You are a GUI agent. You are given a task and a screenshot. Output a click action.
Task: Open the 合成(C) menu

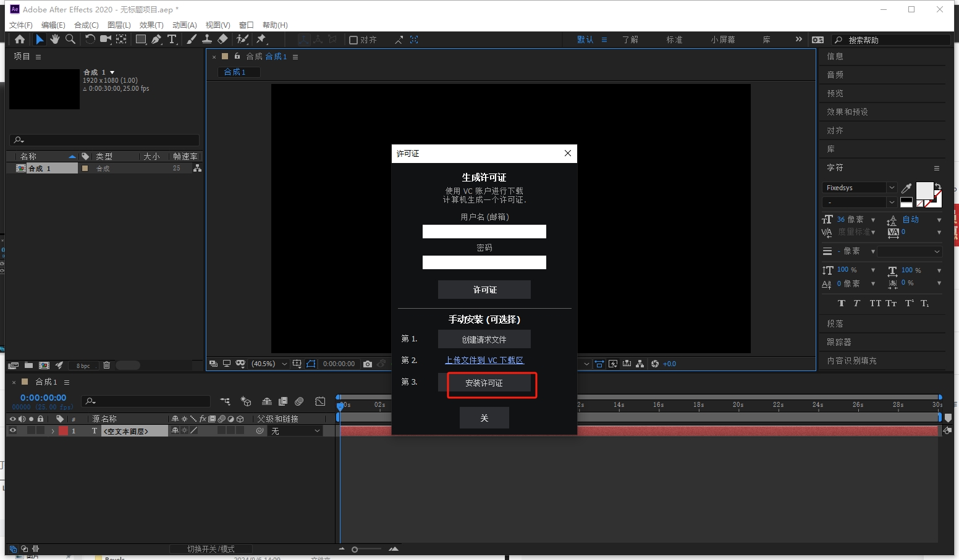[87, 25]
